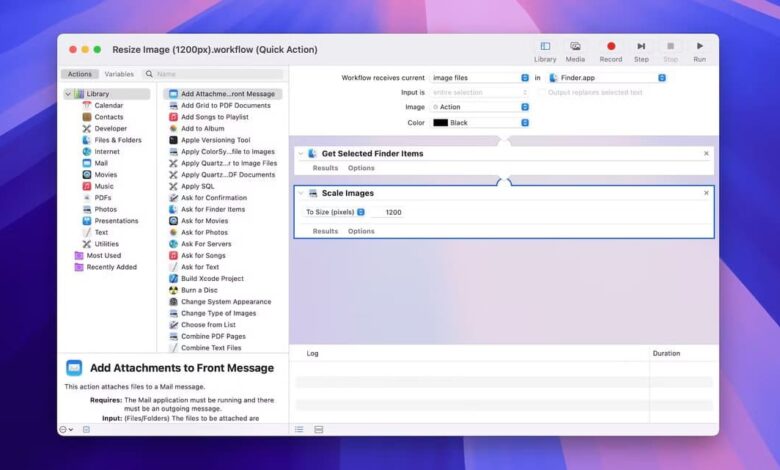Screen dimensions: 780x470
Task: Show Results of Scale Images action
Action: click(x=325, y=231)
